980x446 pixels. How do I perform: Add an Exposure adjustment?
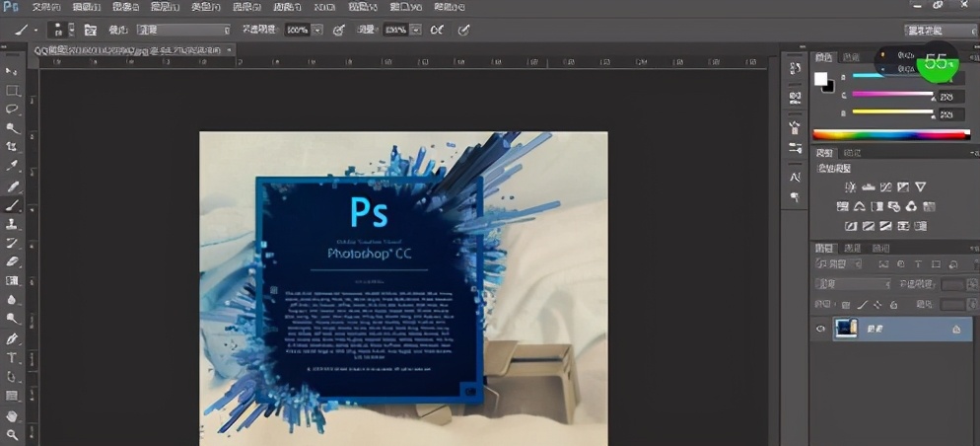click(x=902, y=186)
